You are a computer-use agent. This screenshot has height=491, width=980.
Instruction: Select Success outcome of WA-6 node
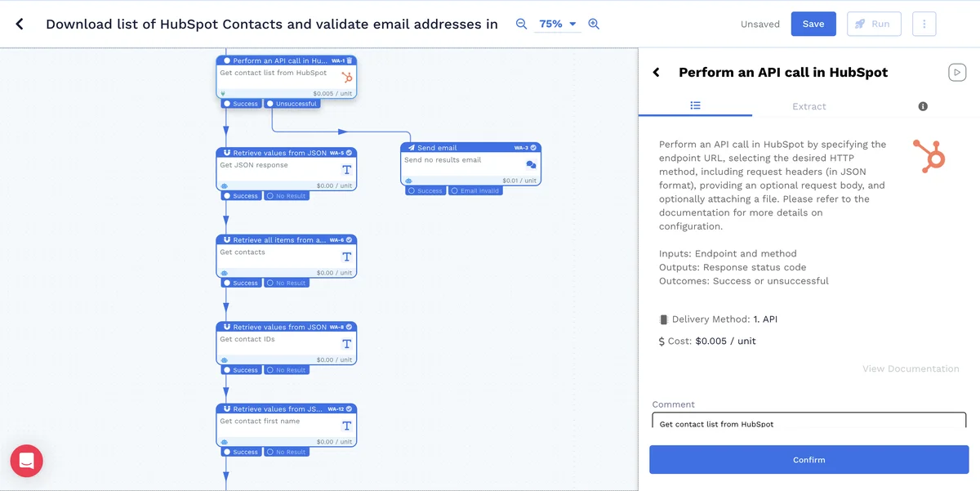241,283
